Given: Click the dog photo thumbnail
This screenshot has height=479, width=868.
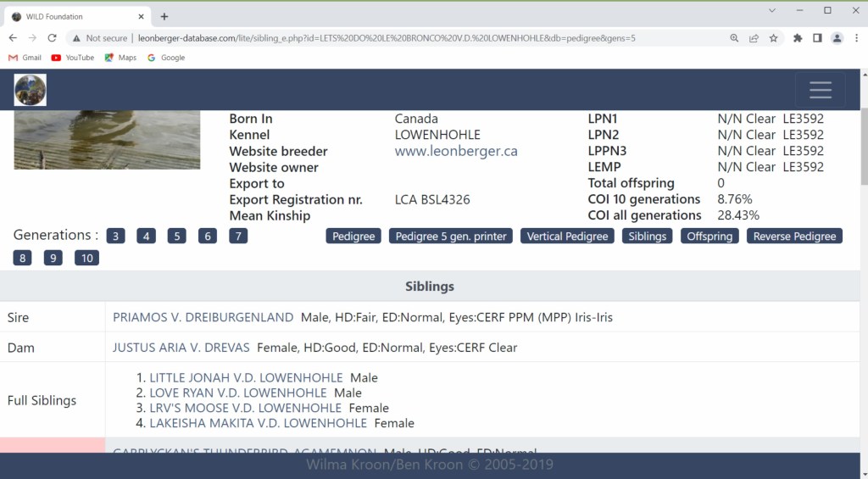Looking at the screenshot, I should 107,140.
